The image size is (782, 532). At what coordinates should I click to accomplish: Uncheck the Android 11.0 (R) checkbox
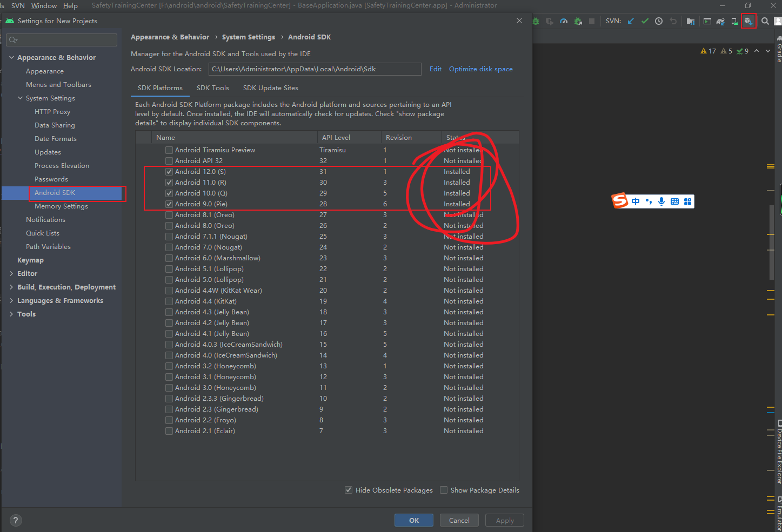coord(169,183)
